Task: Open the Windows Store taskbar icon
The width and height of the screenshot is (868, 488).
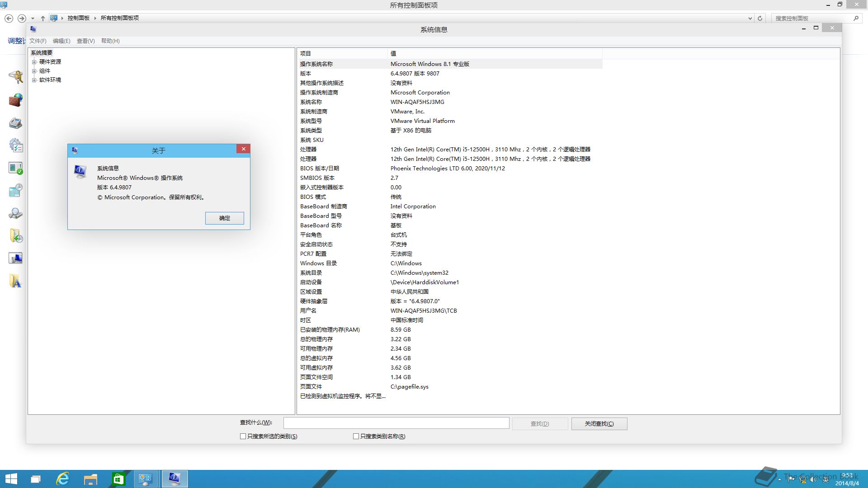Action: tap(118, 479)
